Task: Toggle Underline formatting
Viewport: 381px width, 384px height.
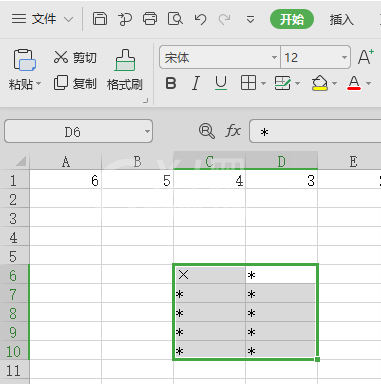Action: click(x=221, y=83)
